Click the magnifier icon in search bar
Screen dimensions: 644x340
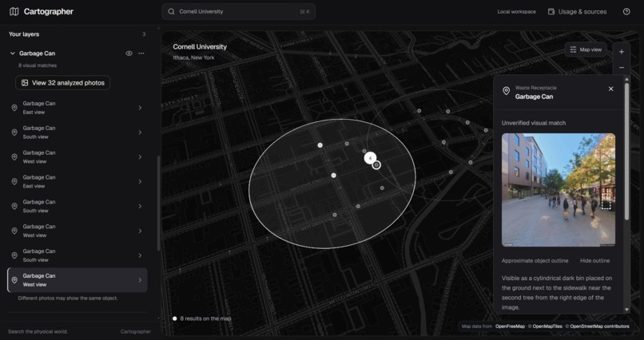171,11
